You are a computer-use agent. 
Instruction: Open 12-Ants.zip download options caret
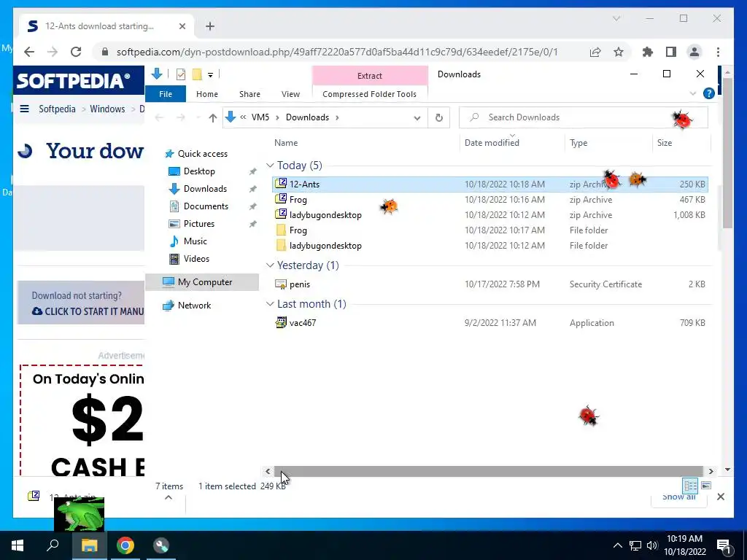(169, 497)
